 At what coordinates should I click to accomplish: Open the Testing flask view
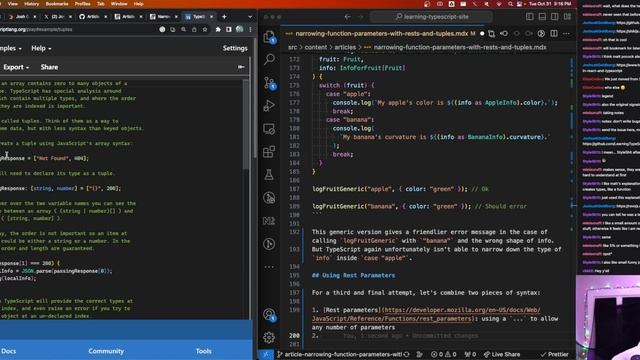[x=269, y=175]
